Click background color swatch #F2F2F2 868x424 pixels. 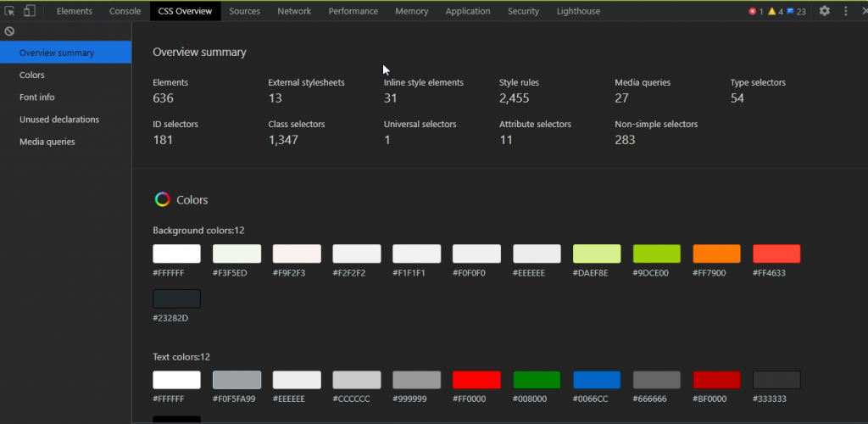click(357, 254)
